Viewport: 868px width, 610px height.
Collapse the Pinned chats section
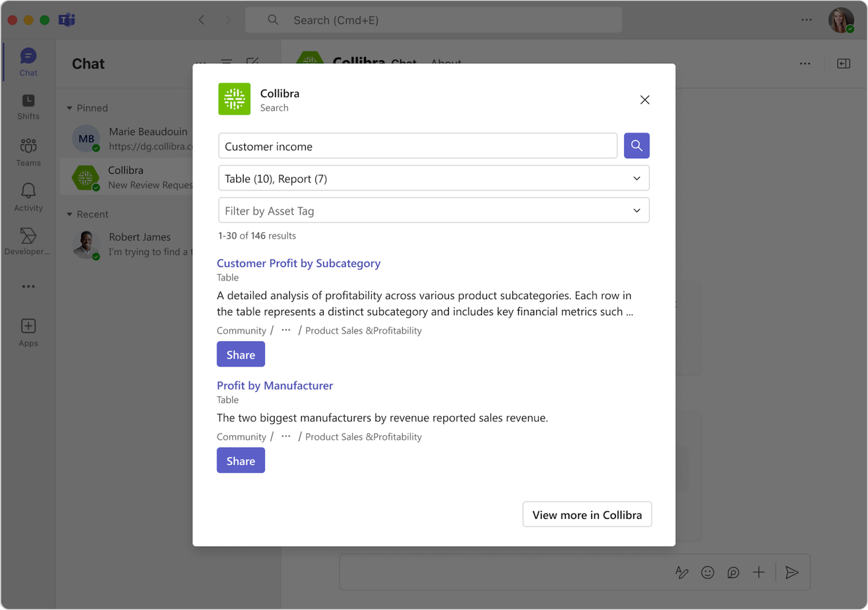(70, 108)
